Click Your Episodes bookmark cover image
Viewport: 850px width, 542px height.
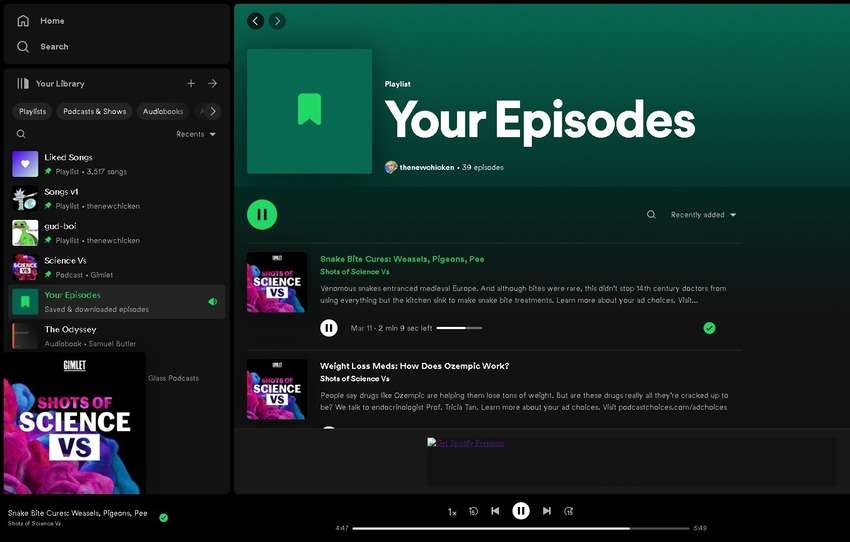coord(310,111)
